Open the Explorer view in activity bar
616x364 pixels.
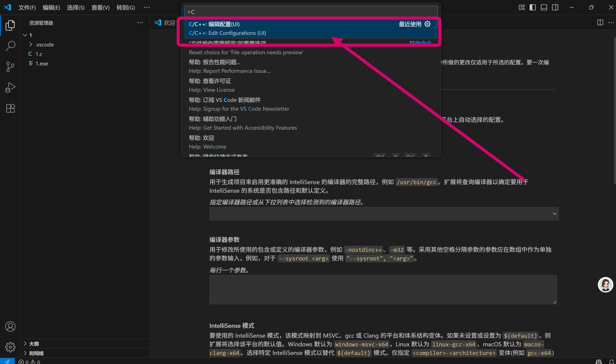click(x=10, y=25)
